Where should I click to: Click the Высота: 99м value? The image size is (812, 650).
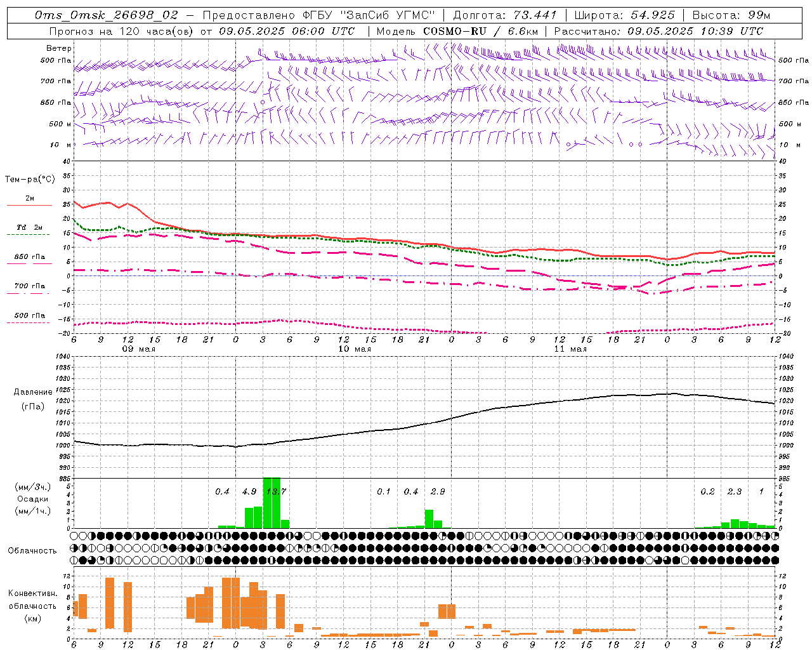(731, 15)
